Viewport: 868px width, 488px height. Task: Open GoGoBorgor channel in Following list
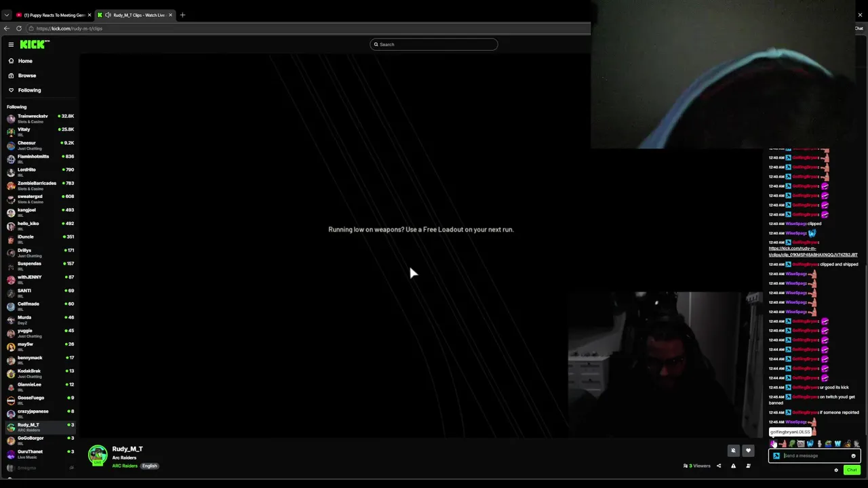[x=41, y=441]
